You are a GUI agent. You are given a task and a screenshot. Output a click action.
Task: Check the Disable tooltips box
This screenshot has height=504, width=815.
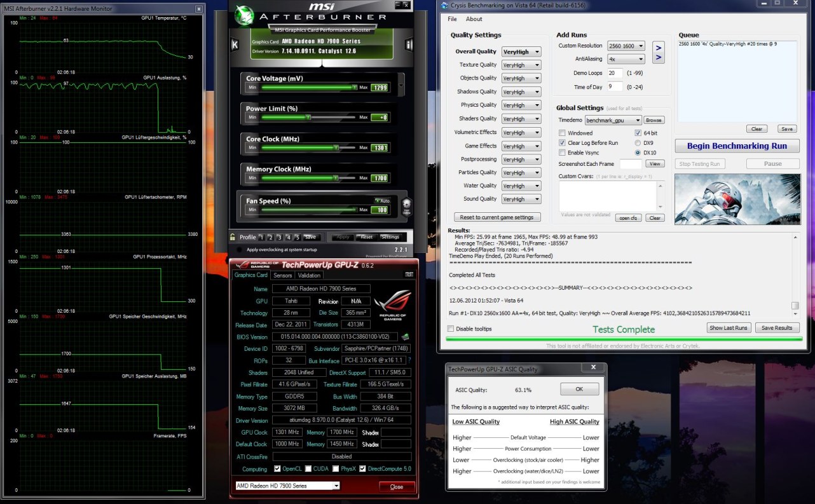click(451, 329)
